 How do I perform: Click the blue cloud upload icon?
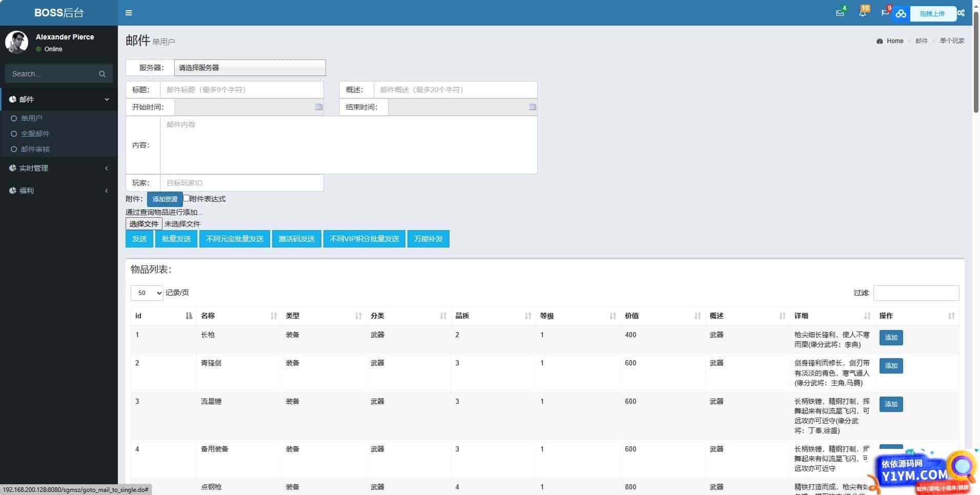point(901,14)
